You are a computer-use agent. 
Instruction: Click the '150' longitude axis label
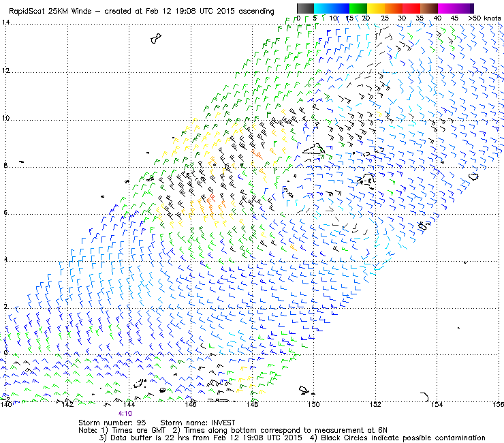tap(314, 404)
